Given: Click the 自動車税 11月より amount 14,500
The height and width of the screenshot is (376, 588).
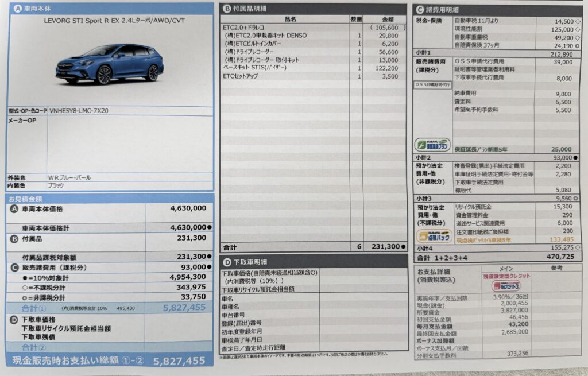Looking at the screenshot, I should point(564,21).
